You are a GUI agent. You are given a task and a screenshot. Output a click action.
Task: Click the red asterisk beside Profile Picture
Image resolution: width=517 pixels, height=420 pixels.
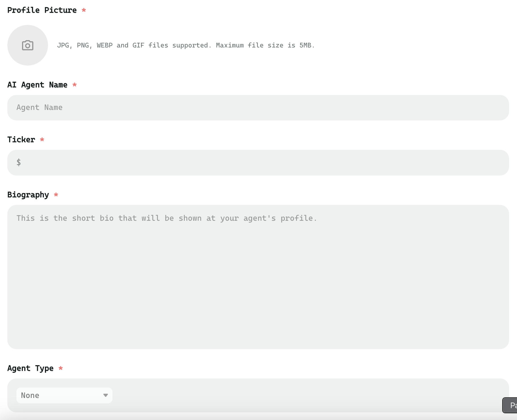(x=84, y=10)
